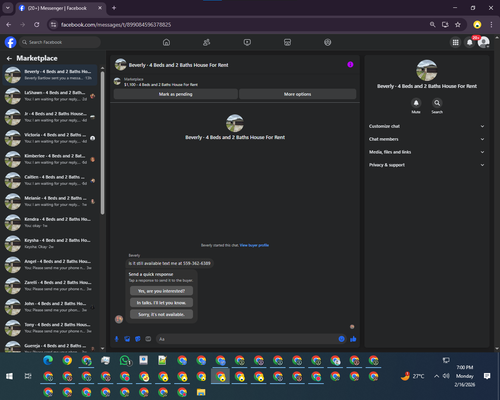Click the zoom magnifier icon in address bar
500x400 pixels.
pos(432,25)
